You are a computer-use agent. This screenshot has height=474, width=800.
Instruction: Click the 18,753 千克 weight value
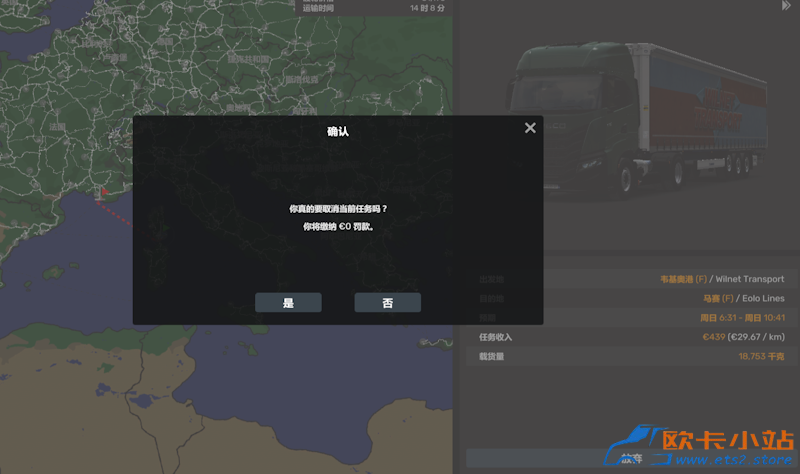click(761, 356)
